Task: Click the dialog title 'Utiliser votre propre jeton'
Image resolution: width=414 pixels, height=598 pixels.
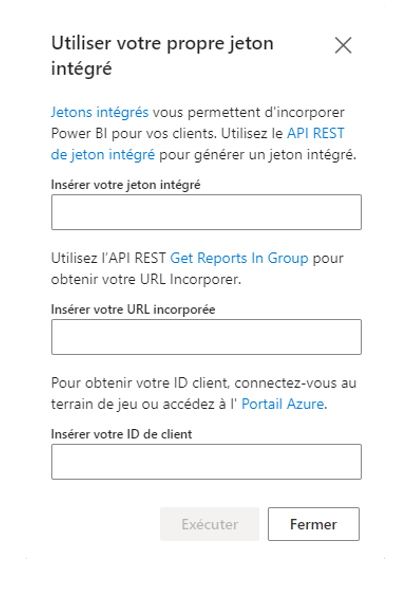Action: click(162, 43)
